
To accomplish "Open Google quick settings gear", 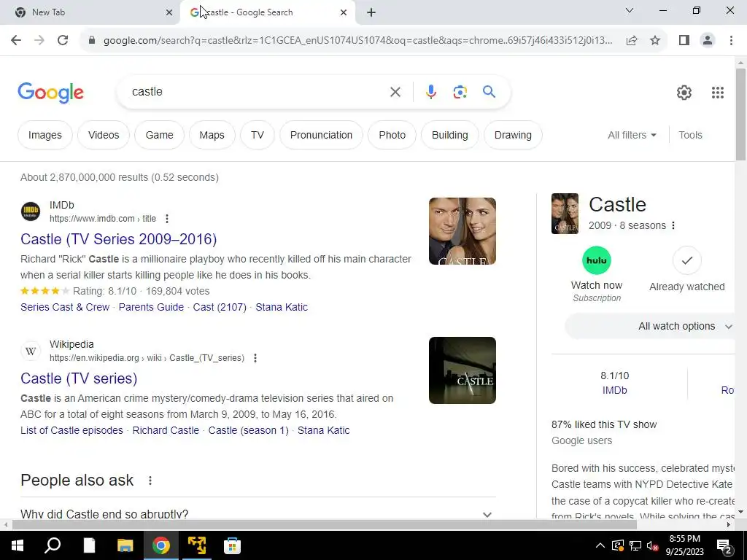I will coord(684,93).
